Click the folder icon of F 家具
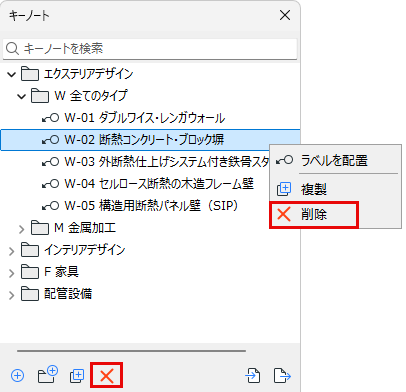This screenshot has height=392, width=406. tap(30, 272)
